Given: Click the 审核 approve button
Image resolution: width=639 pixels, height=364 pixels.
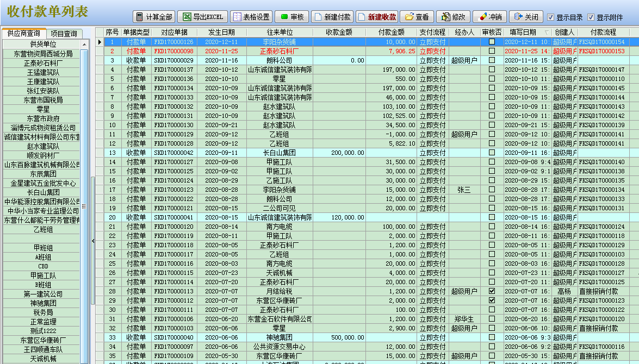Looking at the screenshot, I should tap(292, 17).
